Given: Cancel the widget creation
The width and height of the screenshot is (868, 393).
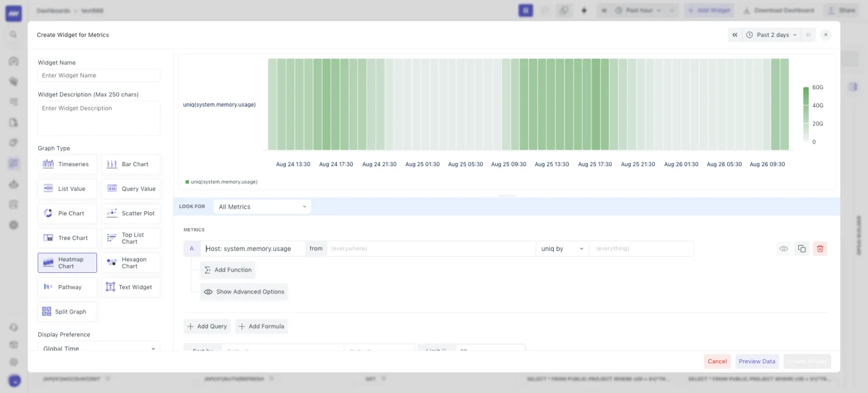Looking at the screenshot, I should (x=717, y=361).
